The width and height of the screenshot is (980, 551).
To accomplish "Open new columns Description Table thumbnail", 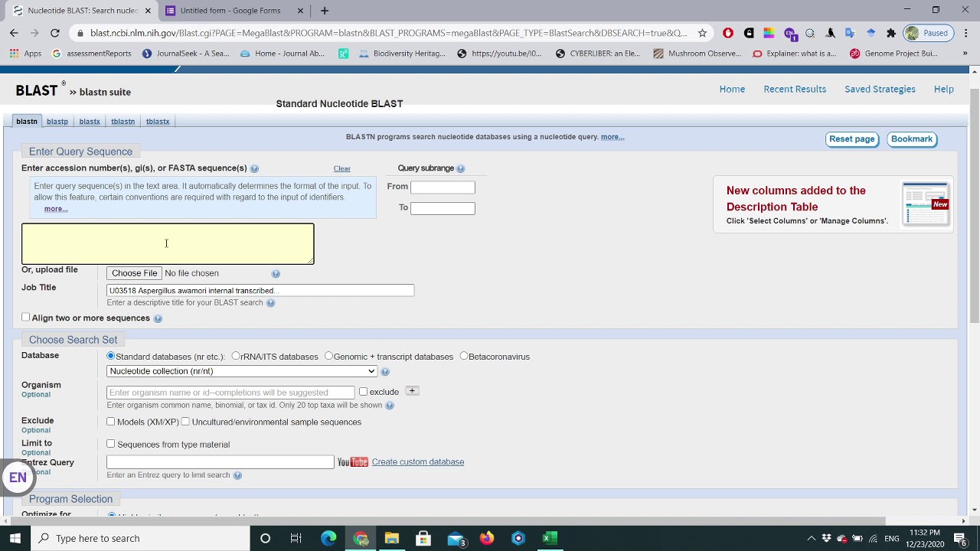I will click(x=926, y=204).
